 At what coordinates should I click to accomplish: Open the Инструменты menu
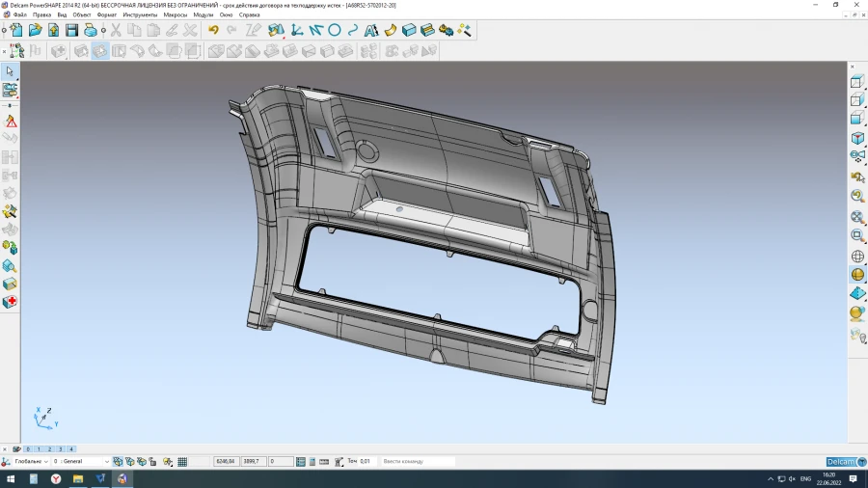[x=140, y=15]
